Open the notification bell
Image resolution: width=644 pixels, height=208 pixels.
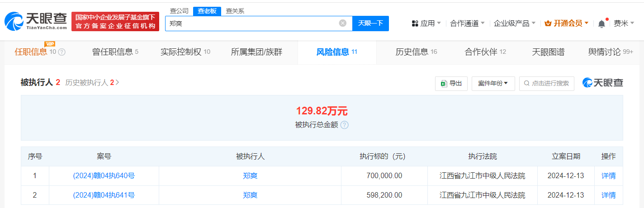coord(601,24)
